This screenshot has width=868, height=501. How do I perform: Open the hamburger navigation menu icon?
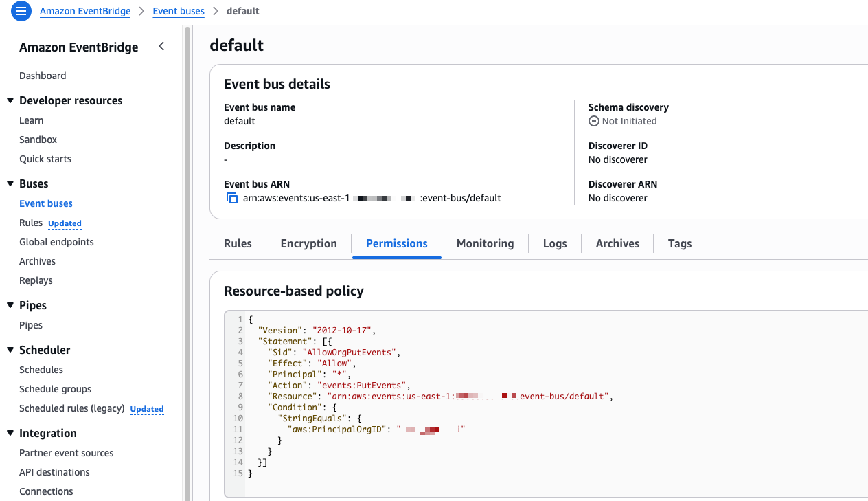(x=21, y=11)
